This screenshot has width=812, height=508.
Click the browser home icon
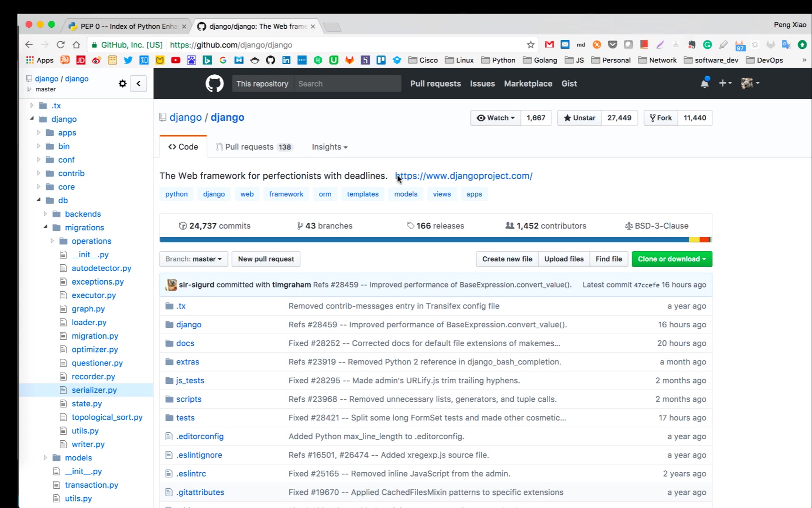(76, 45)
